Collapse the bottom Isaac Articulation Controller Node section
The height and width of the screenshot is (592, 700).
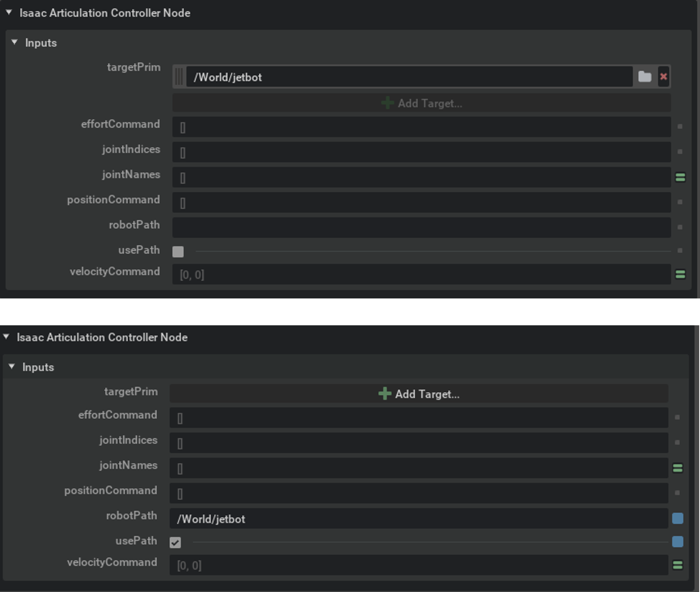(6, 337)
